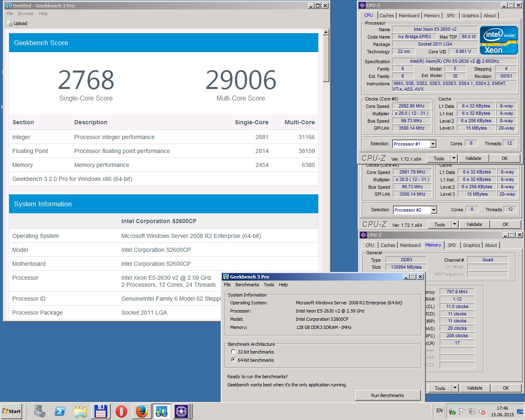Click the Floating Point results row

coord(164,151)
